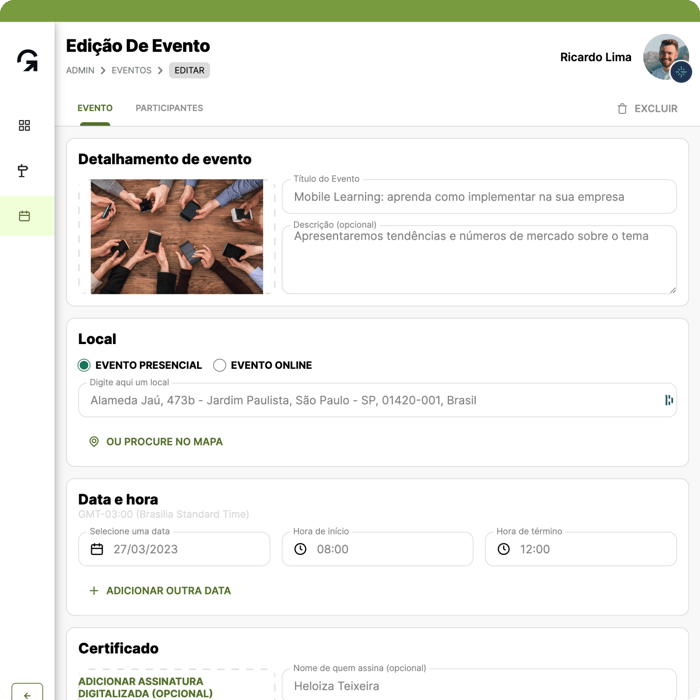Go to ADMIN in the breadcrumb
700x700 pixels.
pyautogui.click(x=80, y=71)
